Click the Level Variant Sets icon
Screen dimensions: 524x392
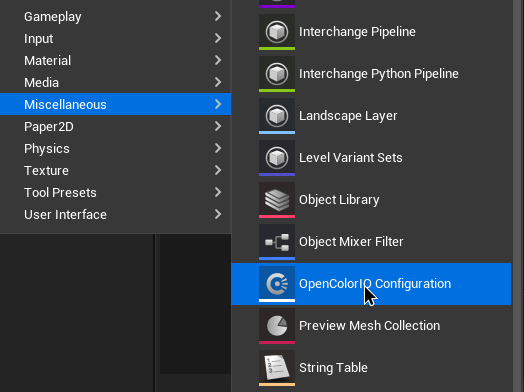[277, 158]
